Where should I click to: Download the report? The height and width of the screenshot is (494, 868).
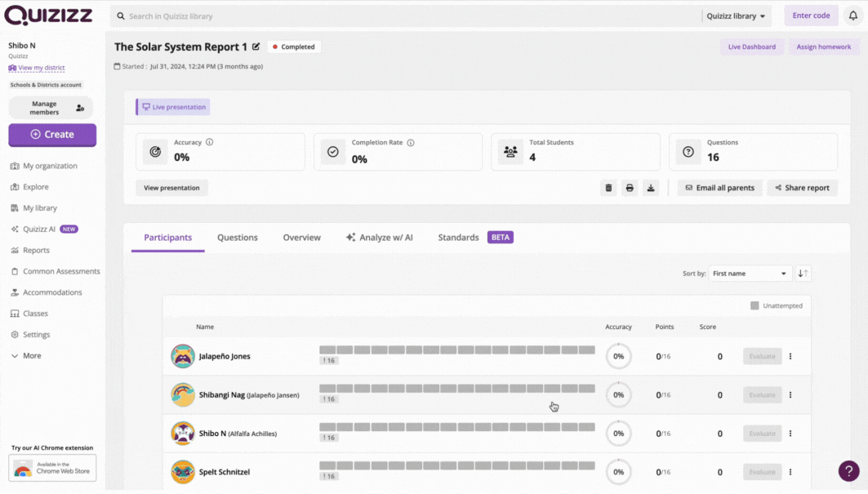coord(651,188)
